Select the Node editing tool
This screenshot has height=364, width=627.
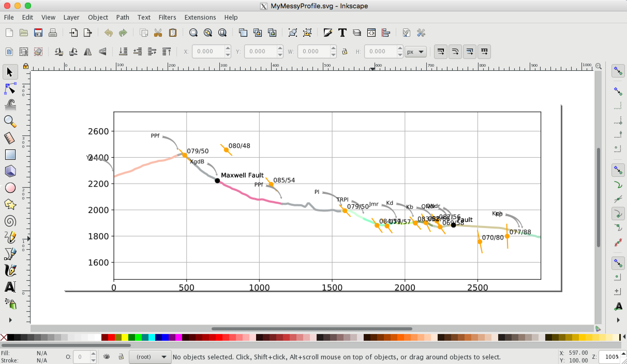(10, 89)
